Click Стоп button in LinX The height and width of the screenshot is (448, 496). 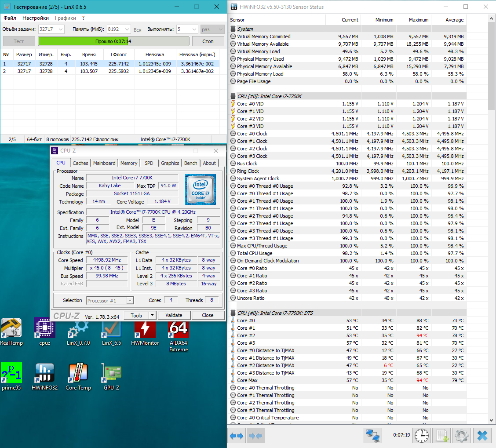208,41
